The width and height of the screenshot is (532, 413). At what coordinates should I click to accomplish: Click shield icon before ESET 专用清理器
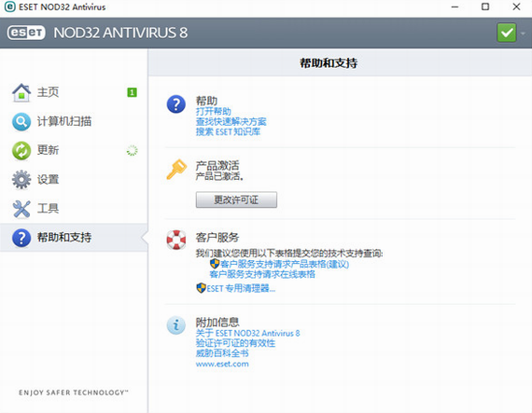point(201,288)
